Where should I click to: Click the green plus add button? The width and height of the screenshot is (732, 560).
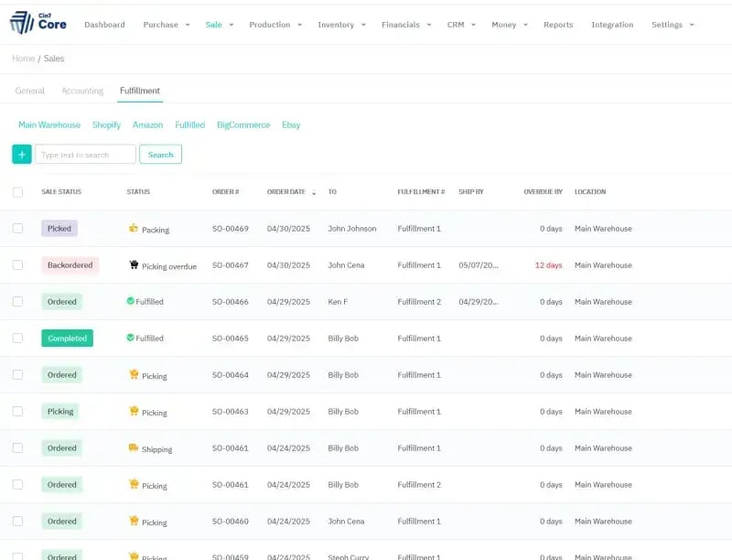(21, 155)
